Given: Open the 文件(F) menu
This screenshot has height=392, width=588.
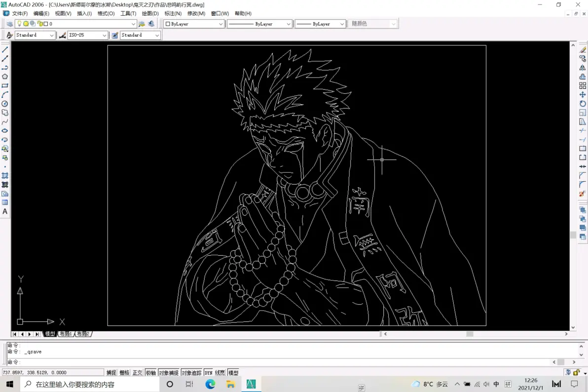Looking at the screenshot, I should pos(20,13).
